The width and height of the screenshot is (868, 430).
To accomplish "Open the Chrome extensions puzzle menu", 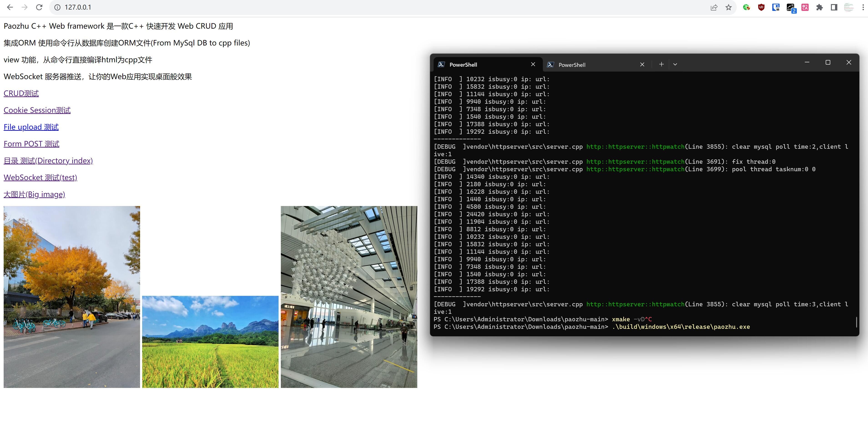I will click(820, 8).
